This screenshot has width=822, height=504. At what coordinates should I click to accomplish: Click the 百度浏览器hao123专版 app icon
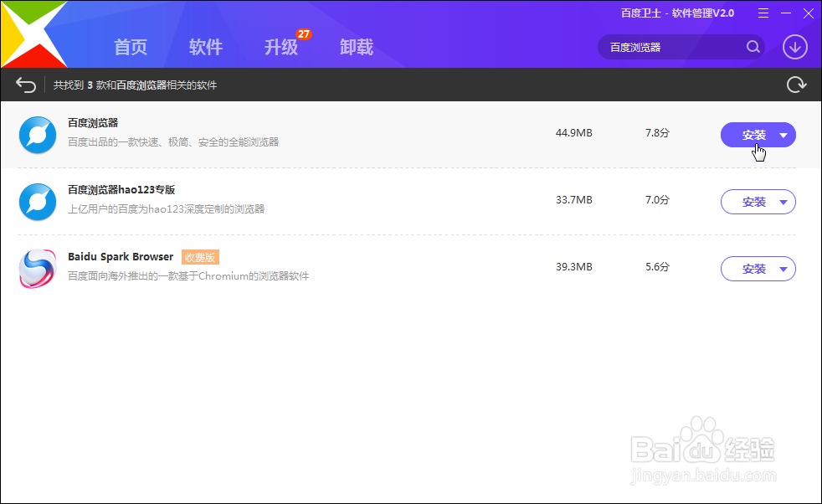pyautogui.click(x=37, y=202)
